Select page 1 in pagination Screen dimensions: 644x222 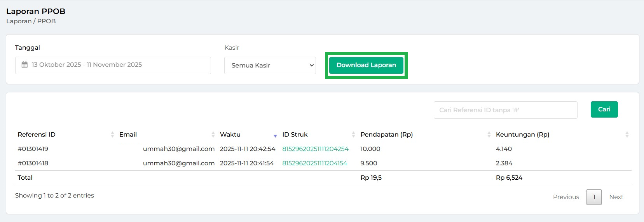[594, 197]
